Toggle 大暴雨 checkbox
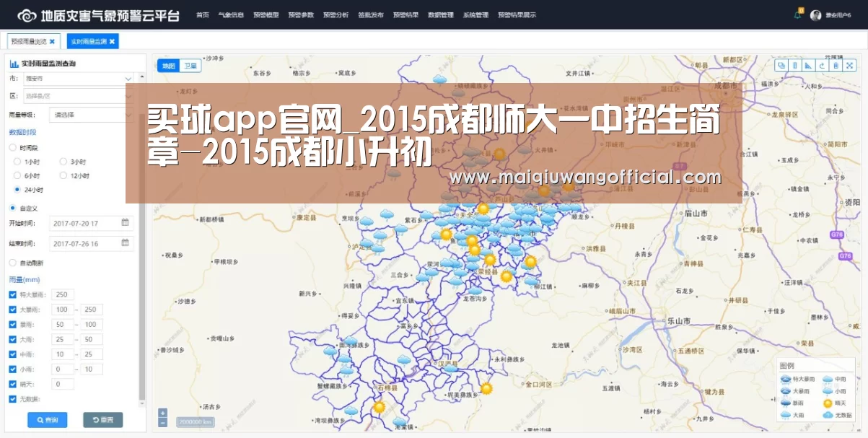 [13, 310]
